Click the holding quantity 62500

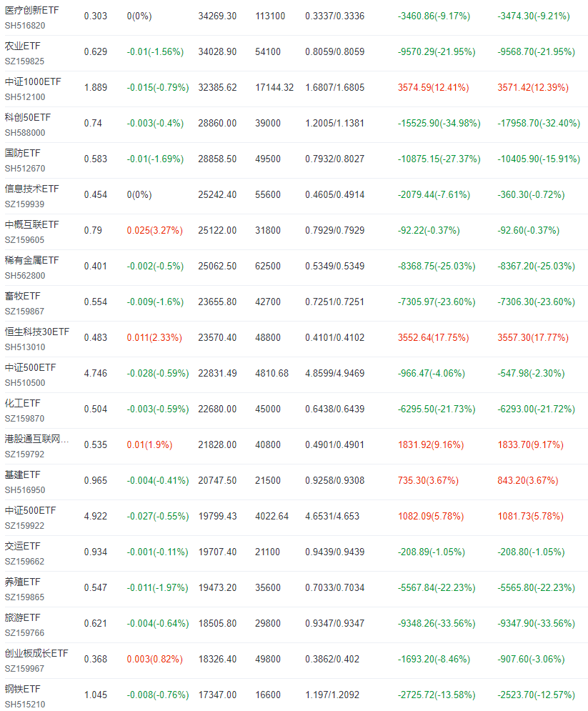[x=267, y=266]
